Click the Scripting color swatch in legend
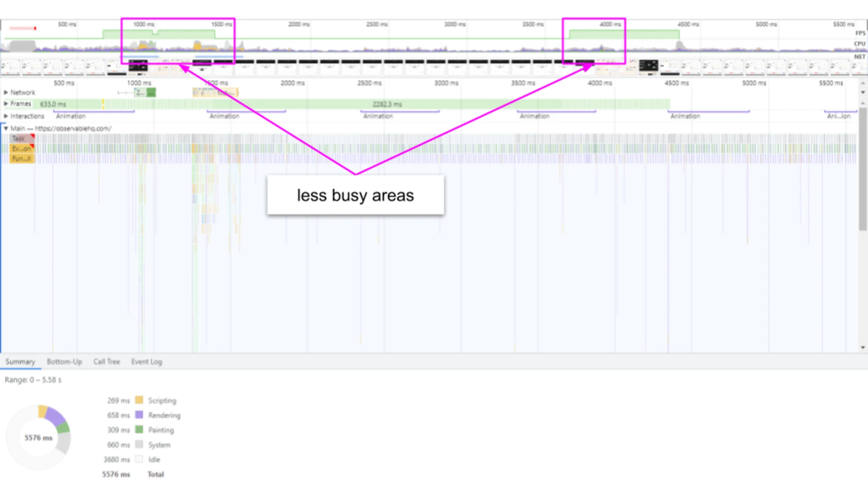 click(x=139, y=400)
